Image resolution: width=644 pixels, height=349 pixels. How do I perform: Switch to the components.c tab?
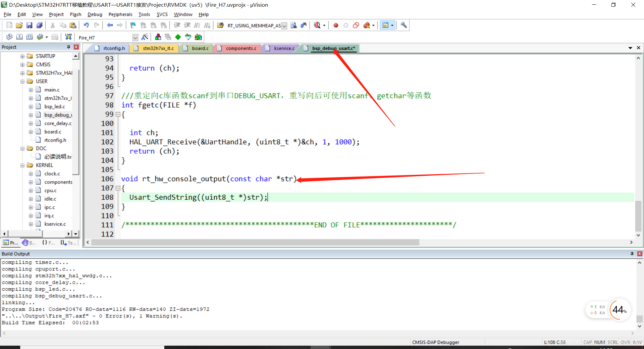coord(237,48)
